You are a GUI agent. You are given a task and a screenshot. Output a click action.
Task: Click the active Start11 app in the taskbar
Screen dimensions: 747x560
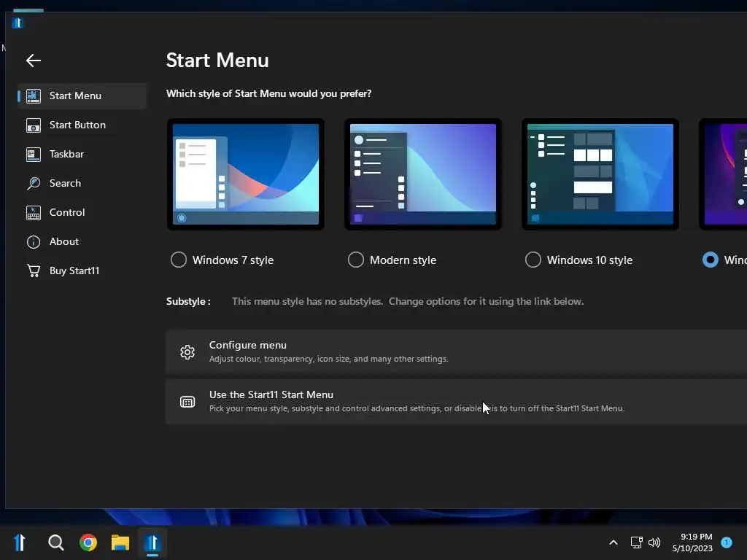[152, 542]
